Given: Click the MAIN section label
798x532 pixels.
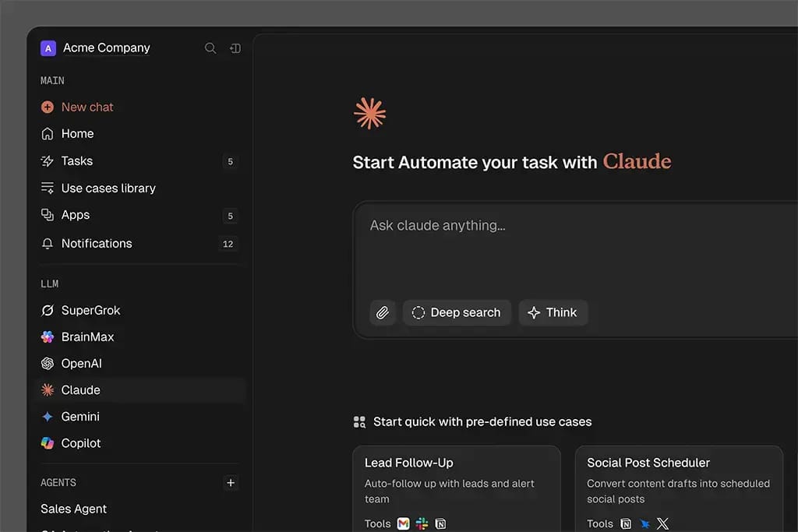Looking at the screenshot, I should [x=52, y=80].
